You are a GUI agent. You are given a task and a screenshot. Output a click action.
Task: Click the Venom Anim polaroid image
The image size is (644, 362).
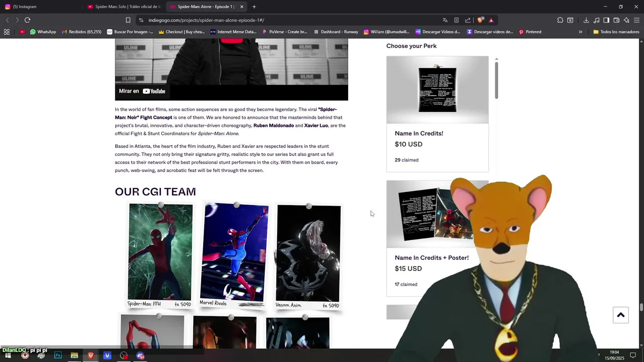(x=308, y=256)
